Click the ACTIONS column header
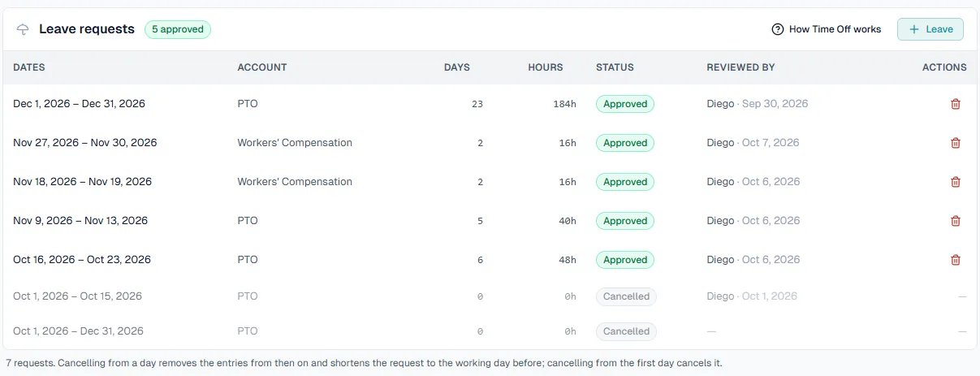980x376 pixels. (x=944, y=67)
